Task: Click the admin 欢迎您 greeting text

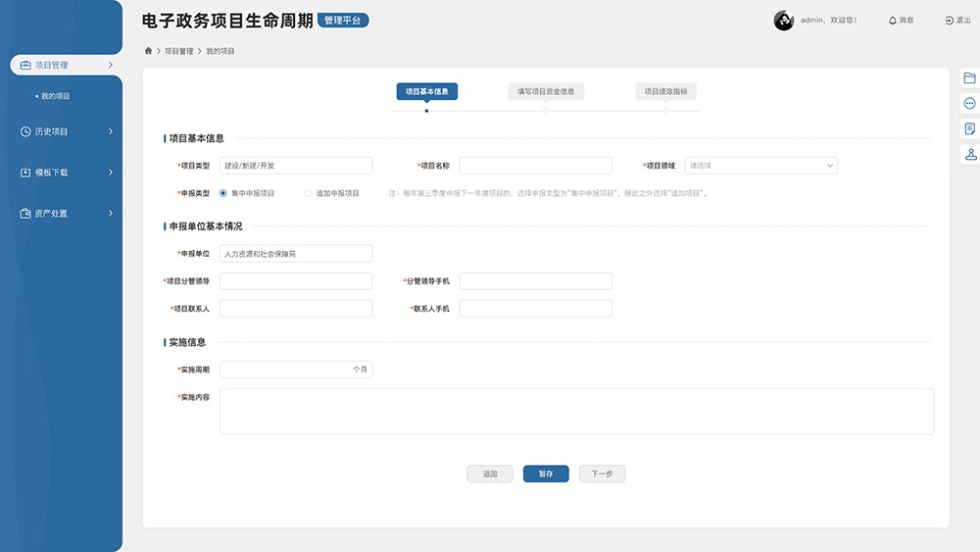Action: 829,21
